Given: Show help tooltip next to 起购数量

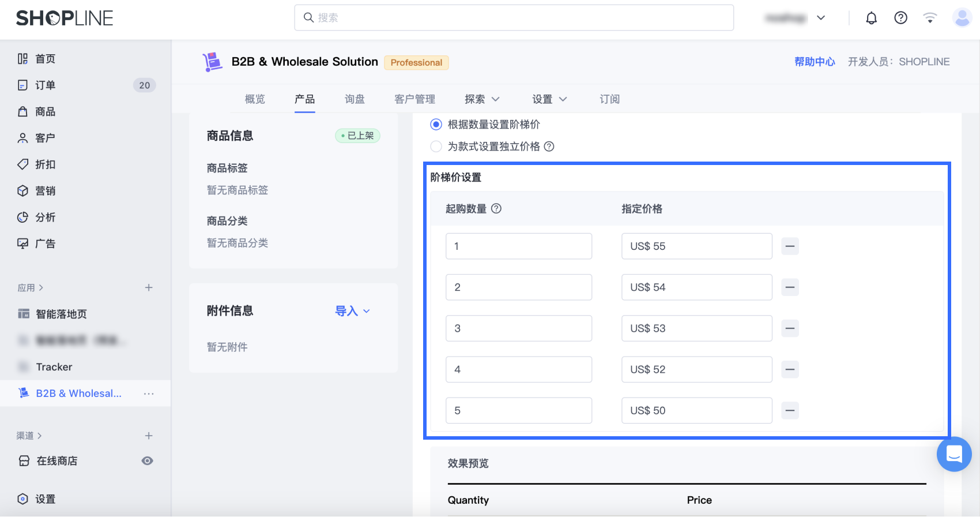Looking at the screenshot, I should click(x=496, y=209).
